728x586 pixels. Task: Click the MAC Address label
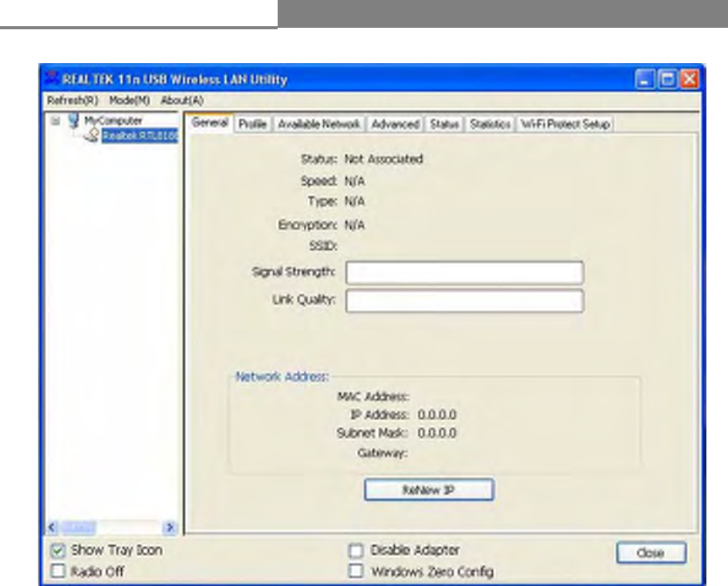tap(372, 396)
